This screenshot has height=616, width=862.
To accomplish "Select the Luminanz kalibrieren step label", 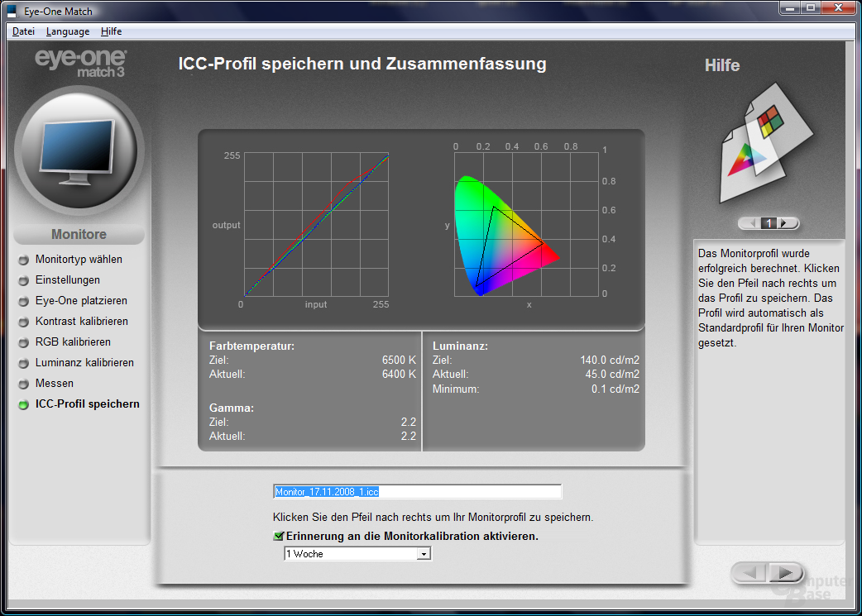I will point(84,363).
